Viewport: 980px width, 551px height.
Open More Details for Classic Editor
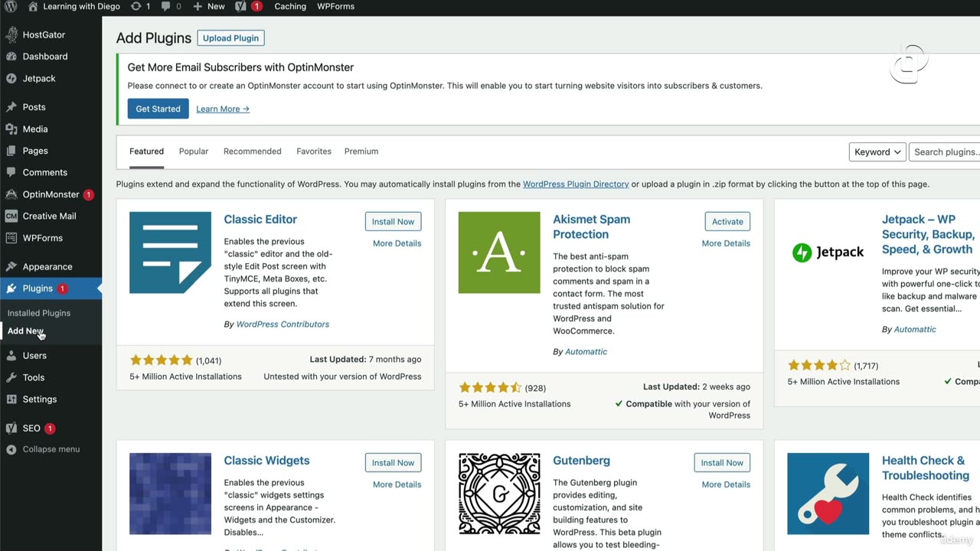[x=397, y=243]
